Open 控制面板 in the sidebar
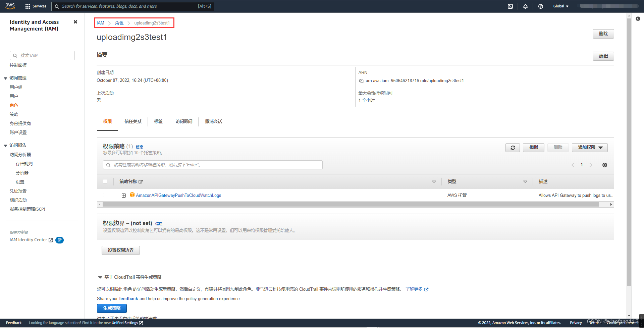The width and height of the screenshot is (644, 328). [18, 65]
